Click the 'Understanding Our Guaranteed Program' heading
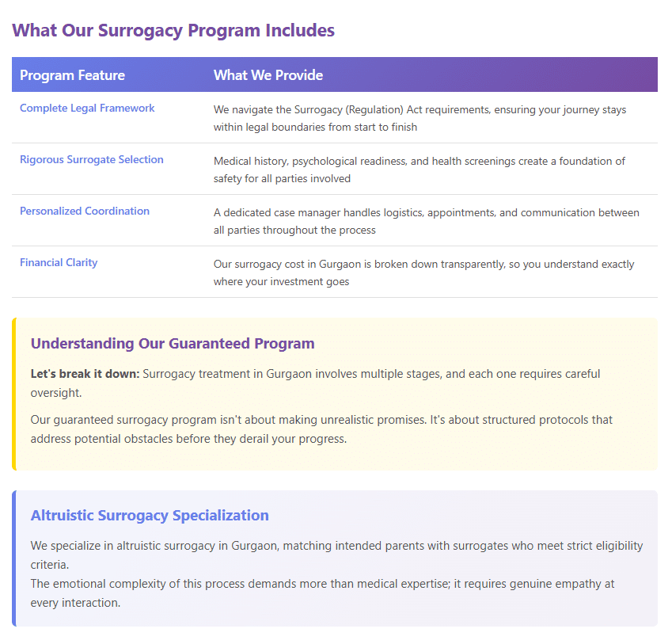672x644 pixels. [173, 344]
